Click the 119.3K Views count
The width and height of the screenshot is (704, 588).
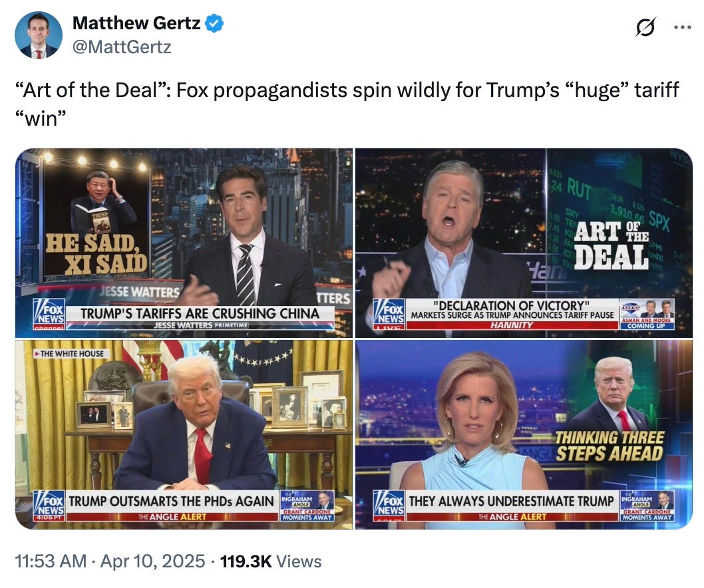[271, 561]
